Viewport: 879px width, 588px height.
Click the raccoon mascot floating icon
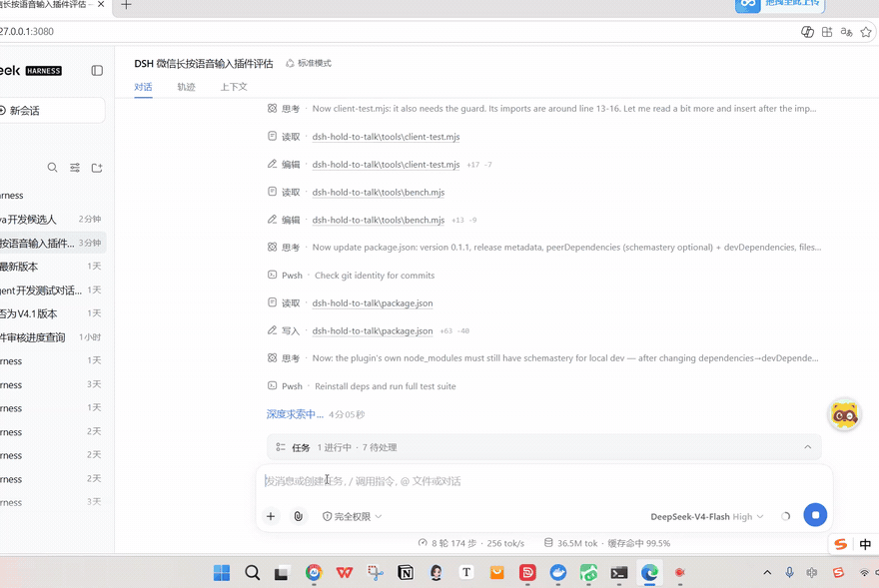(844, 415)
